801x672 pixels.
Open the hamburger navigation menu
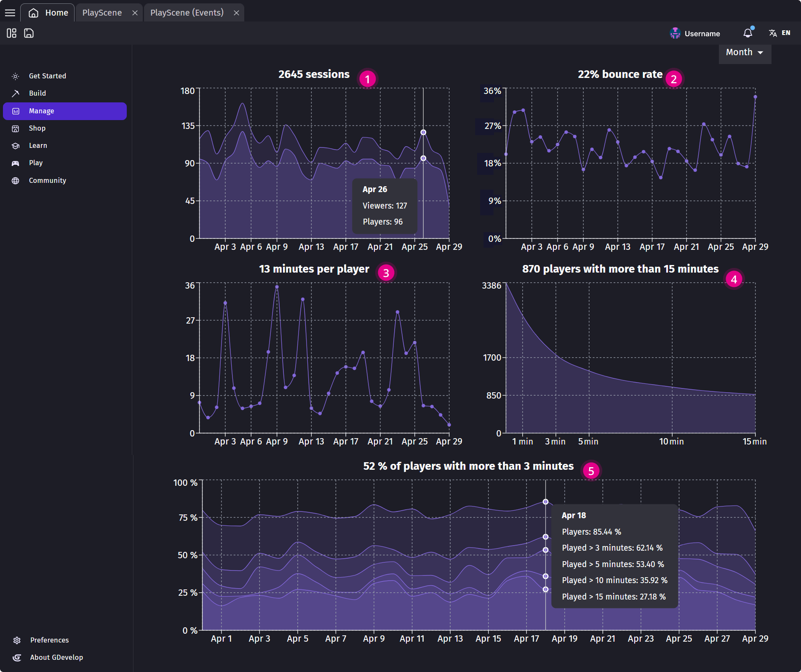10,12
